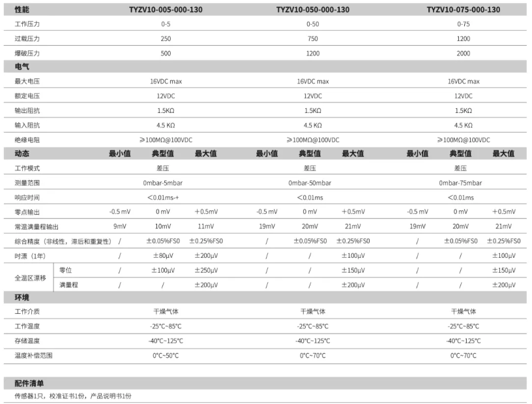Click the '工作介质' row label
The height and width of the screenshot is (404, 532).
click(27, 311)
